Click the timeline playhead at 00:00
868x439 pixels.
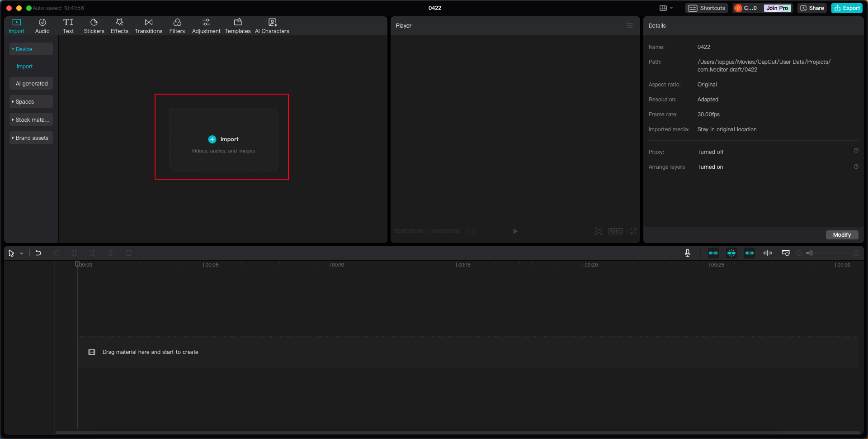point(77,264)
